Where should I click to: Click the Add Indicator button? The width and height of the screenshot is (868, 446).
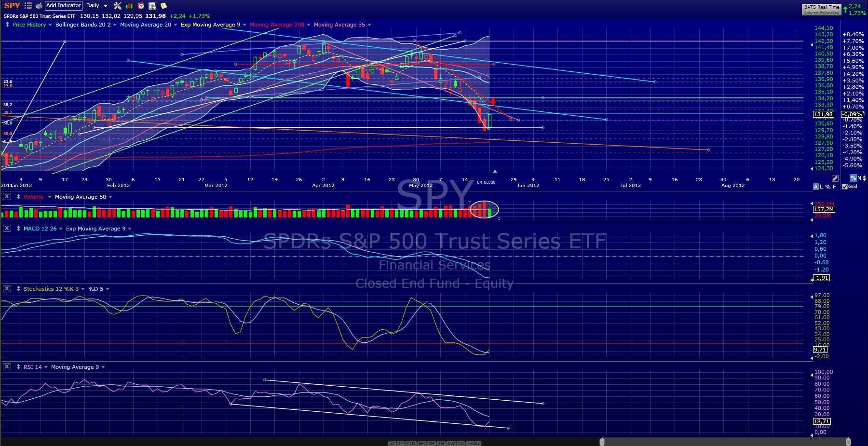pos(64,6)
